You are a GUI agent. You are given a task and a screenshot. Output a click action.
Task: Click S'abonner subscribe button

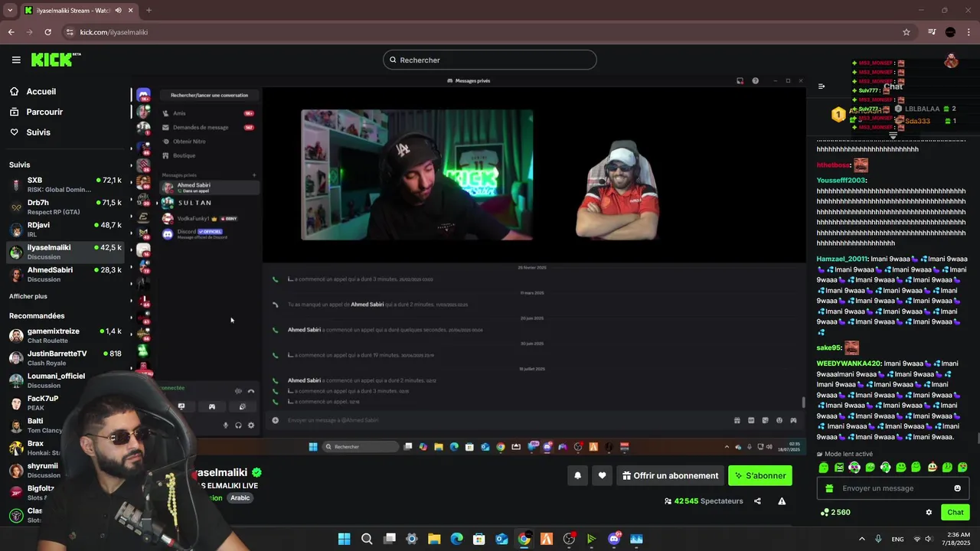pos(760,475)
